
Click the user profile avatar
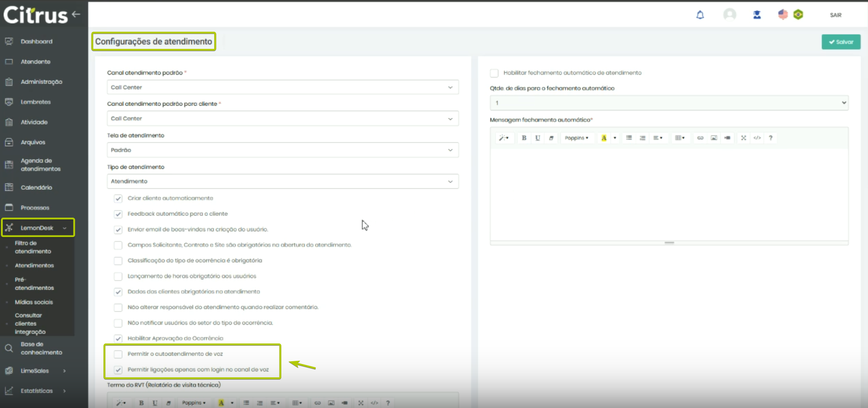pyautogui.click(x=729, y=15)
